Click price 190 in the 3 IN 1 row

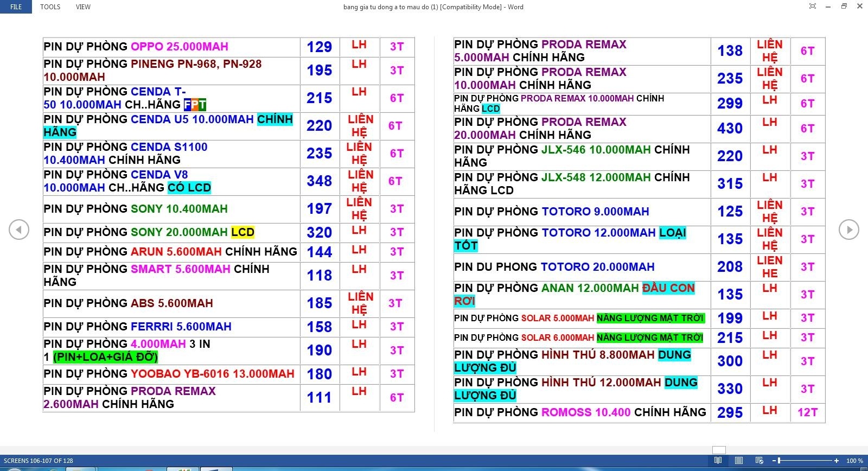[x=320, y=350]
